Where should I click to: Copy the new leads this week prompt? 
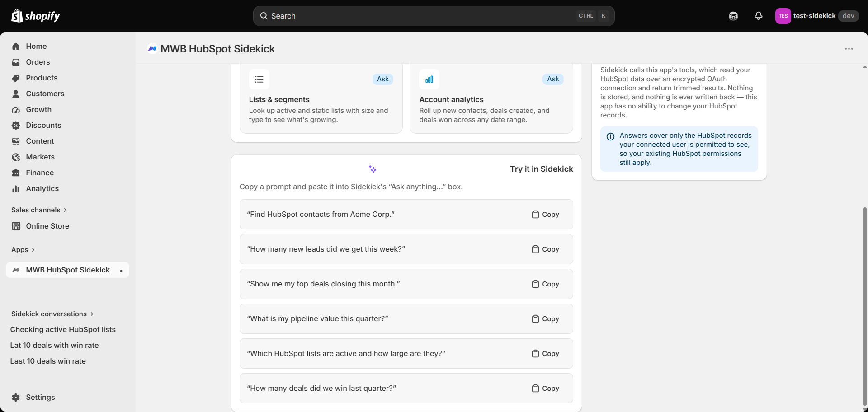(x=545, y=249)
